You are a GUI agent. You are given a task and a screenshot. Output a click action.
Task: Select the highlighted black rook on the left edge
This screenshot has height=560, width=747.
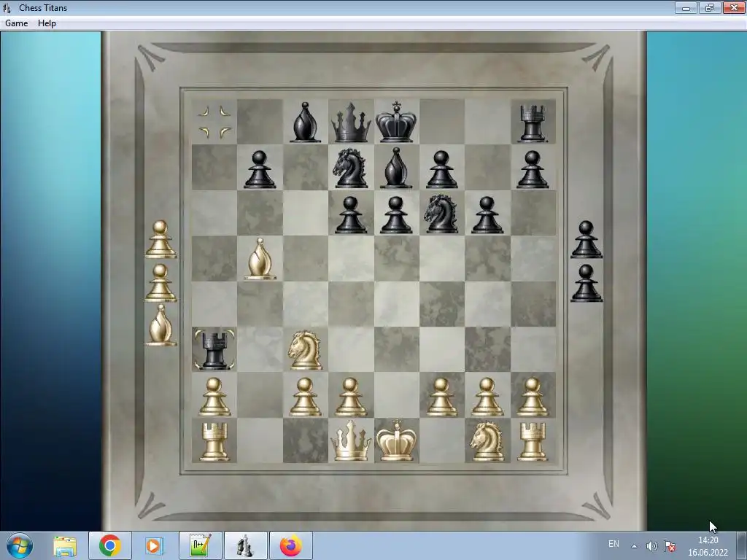pos(214,350)
